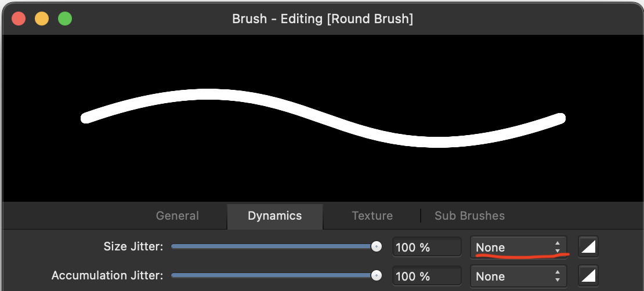Close the brush editing window
The image size is (644, 291).
point(19,19)
